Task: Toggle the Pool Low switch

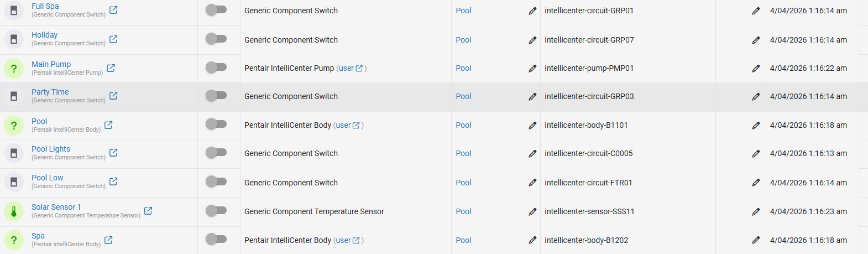Action: 216,182
